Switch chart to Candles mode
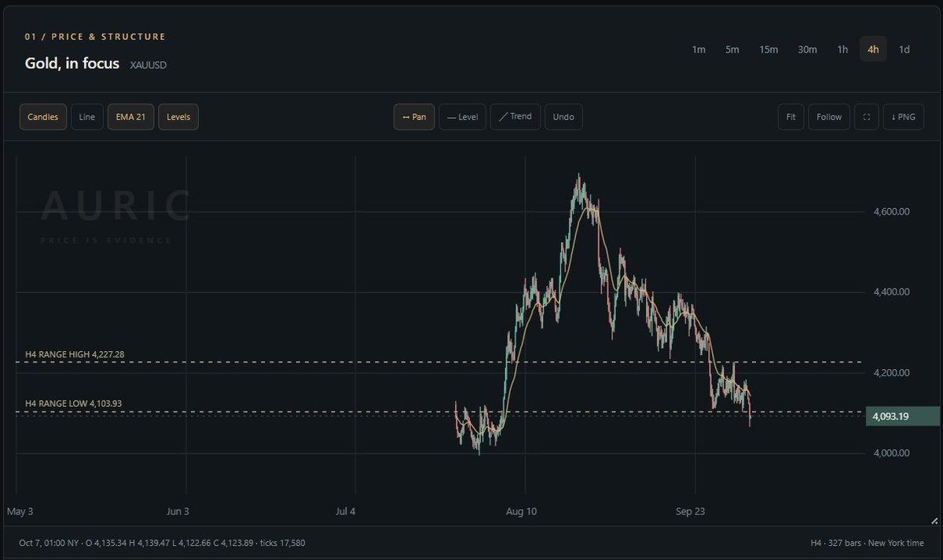This screenshot has width=943, height=560. tap(43, 117)
